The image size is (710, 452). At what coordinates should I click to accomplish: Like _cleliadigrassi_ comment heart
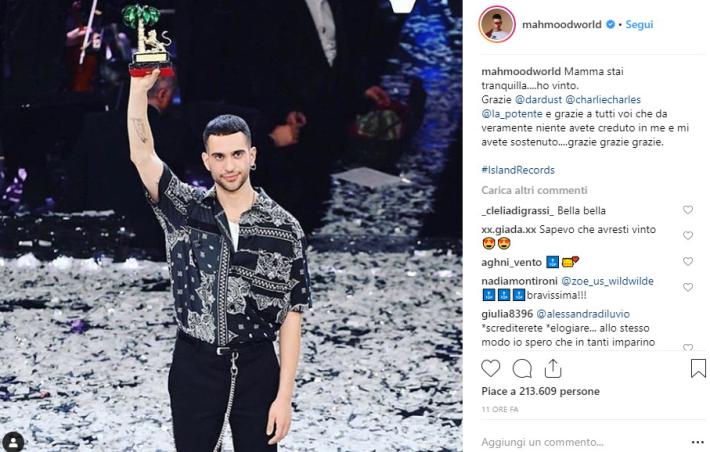[x=688, y=210]
